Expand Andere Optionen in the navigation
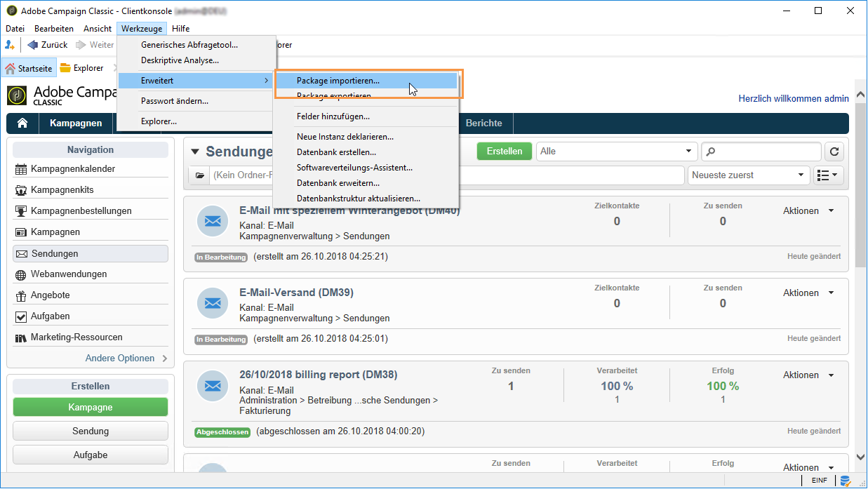 [126, 359]
